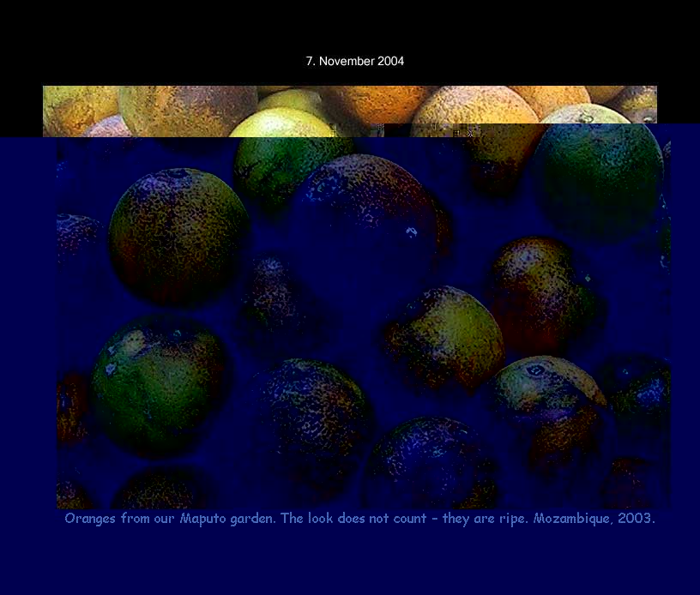Click the date heading "7. November 2004"
The height and width of the screenshot is (595, 700).
click(x=355, y=61)
